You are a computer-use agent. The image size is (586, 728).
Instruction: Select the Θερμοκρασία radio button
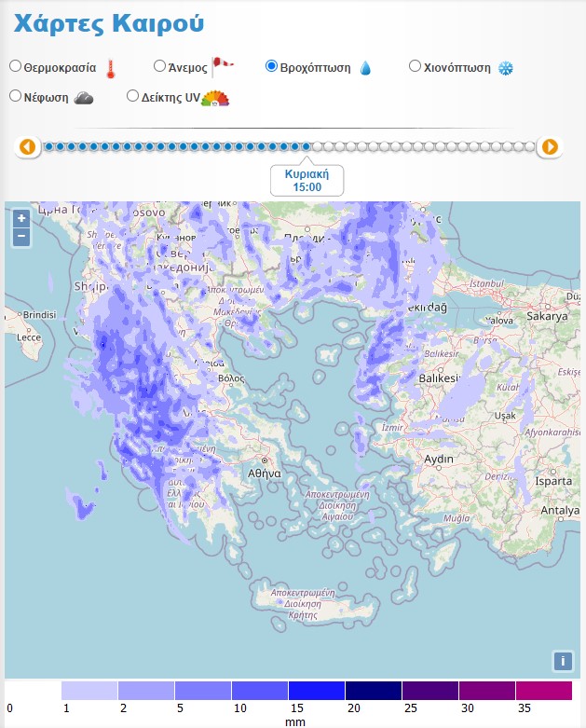15,66
